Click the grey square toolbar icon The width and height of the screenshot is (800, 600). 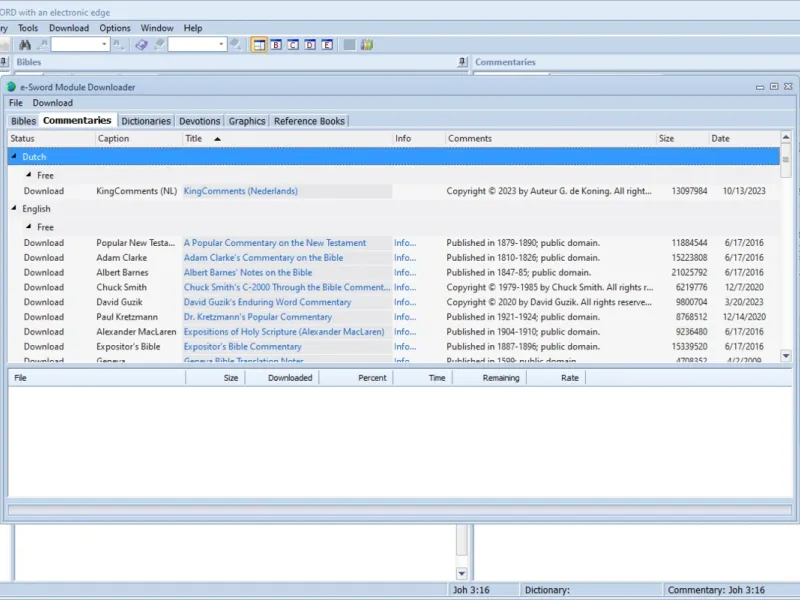click(x=349, y=45)
